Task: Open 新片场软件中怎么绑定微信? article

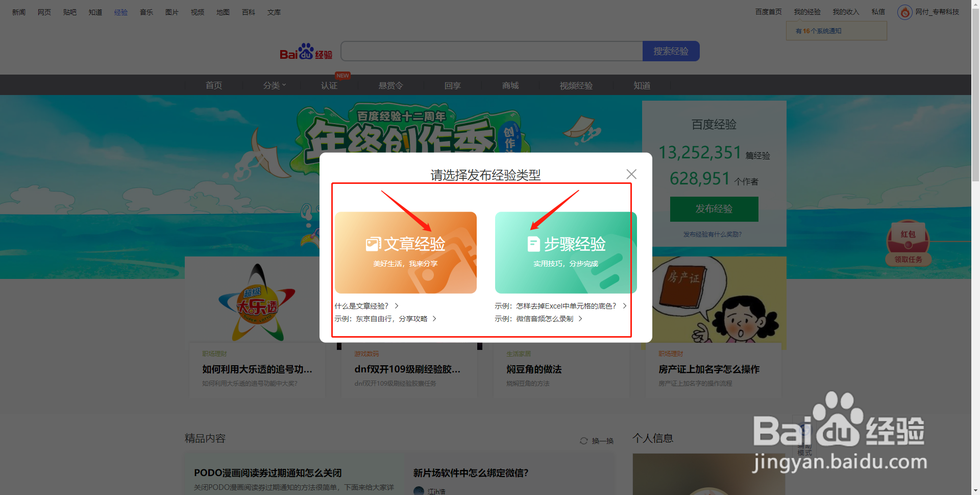Action: pos(471,473)
